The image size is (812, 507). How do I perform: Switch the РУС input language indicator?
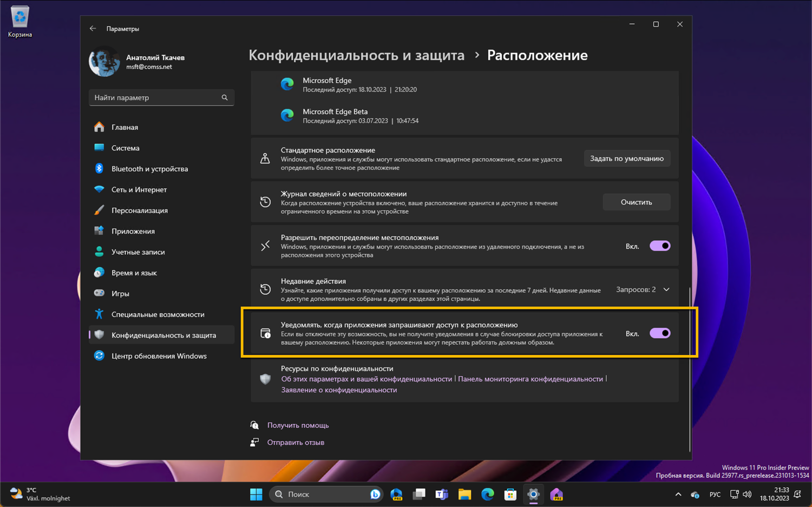(x=715, y=495)
